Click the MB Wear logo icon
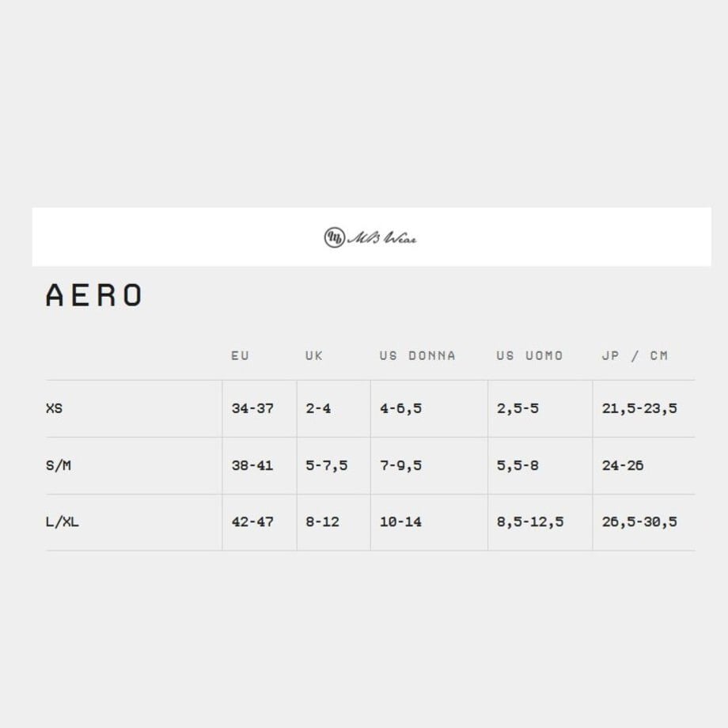Viewport: 728px width, 728px height. coord(334,237)
